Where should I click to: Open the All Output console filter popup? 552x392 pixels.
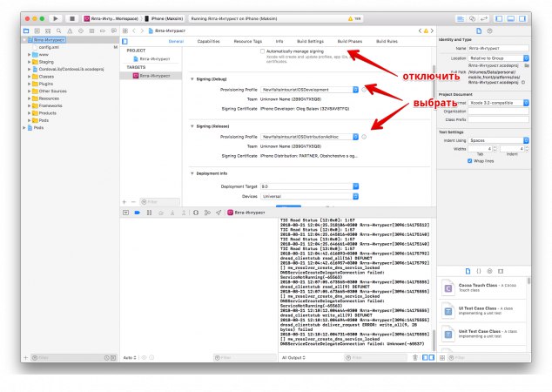pos(293,357)
